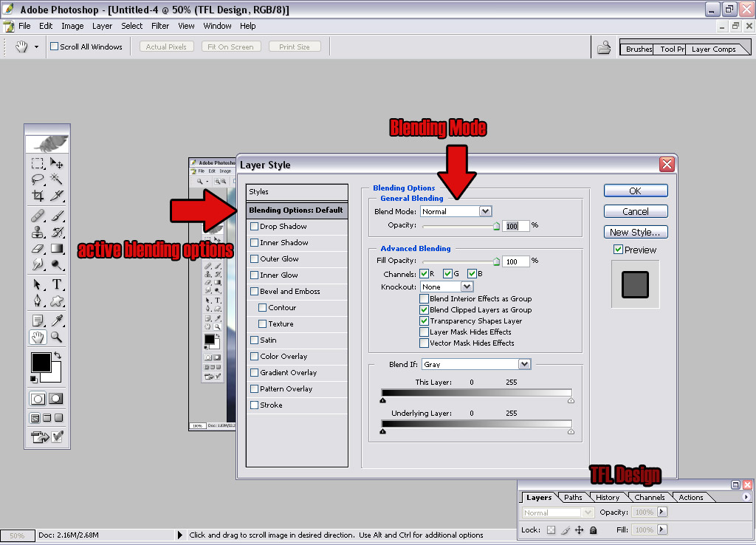Click the New Style button
This screenshot has width=756, height=545.
click(636, 233)
